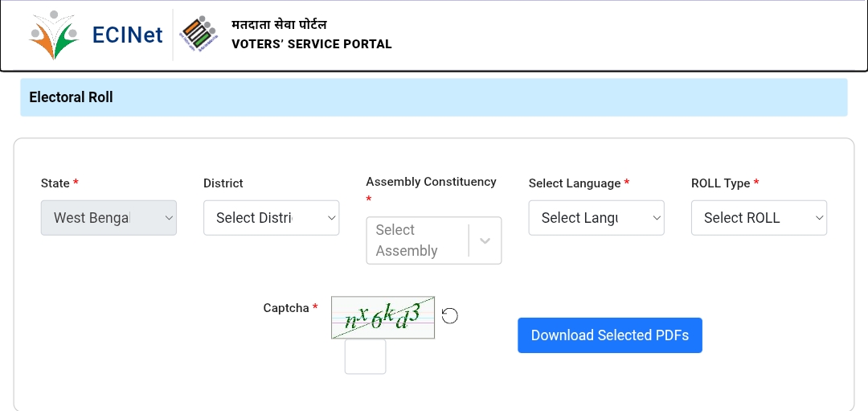Screen dimensions: 868x411
Task: Click the Download Selected PDFs button
Action: pos(610,335)
